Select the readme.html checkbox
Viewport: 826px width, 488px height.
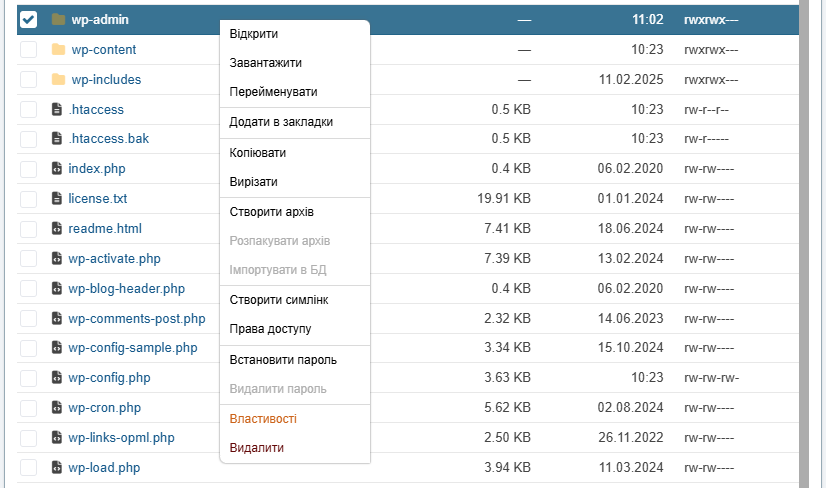[x=28, y=229]
